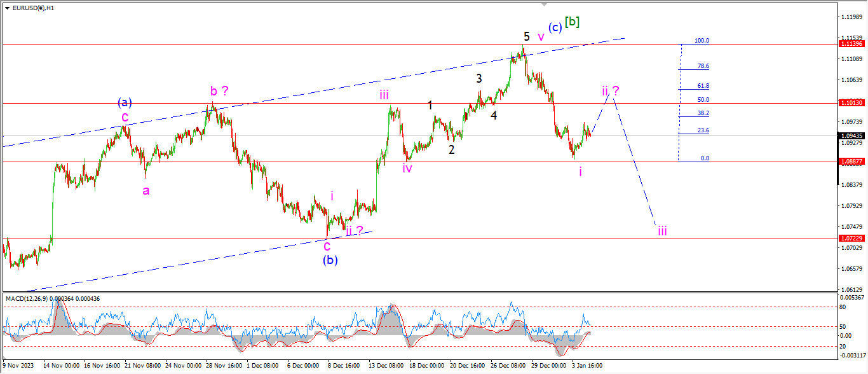Viewport: 868px width, 374px height.
Task: Click the current price 1.09435 tag
Action: [851, 135]
